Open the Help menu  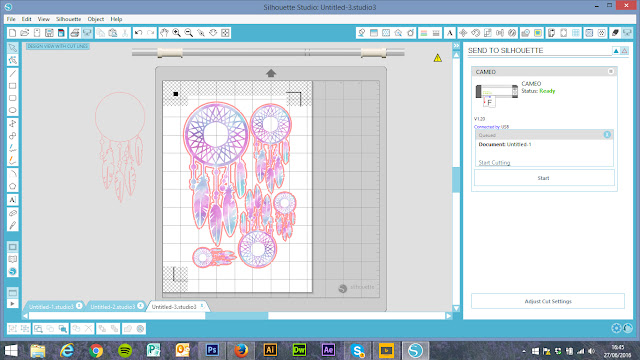[x=116, y=19]
